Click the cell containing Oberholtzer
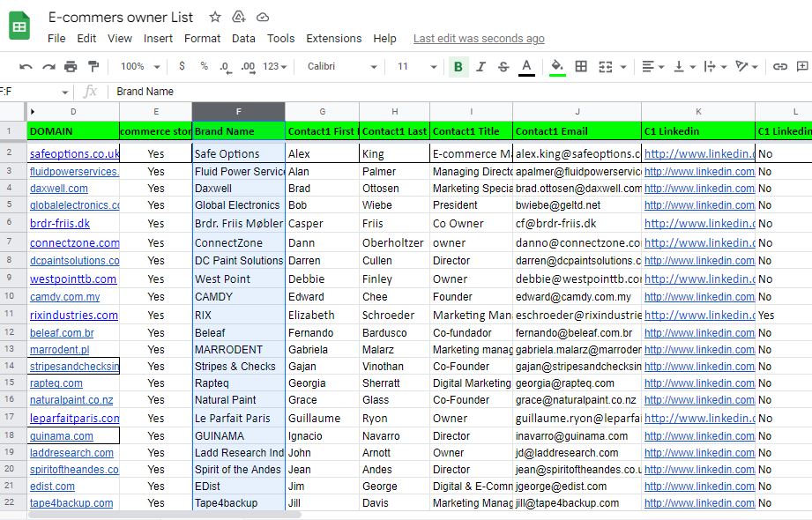The height and width of the screenshot is (520, 812). [394, 242]
